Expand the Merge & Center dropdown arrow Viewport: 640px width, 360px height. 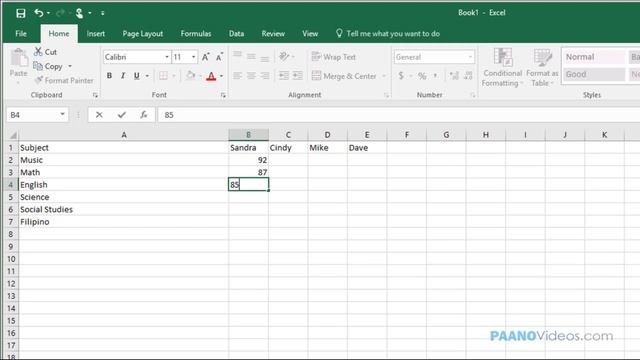click(x=384, y=76)
